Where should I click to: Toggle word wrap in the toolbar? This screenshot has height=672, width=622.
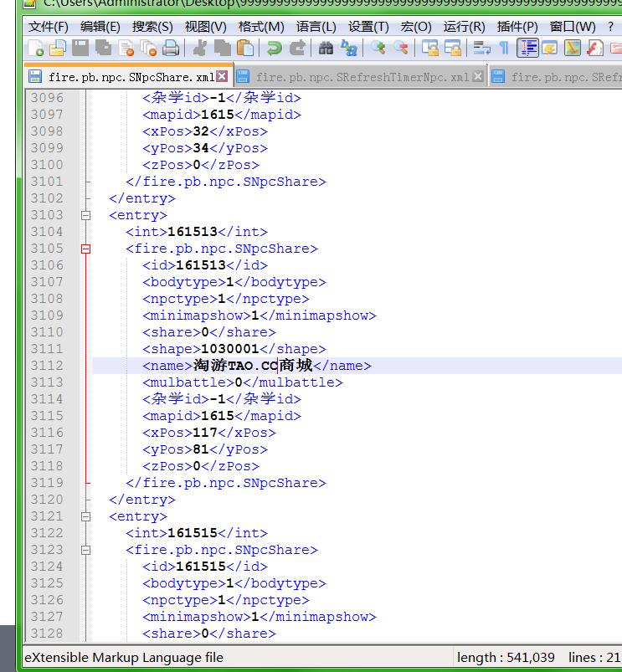pos(482,48)
